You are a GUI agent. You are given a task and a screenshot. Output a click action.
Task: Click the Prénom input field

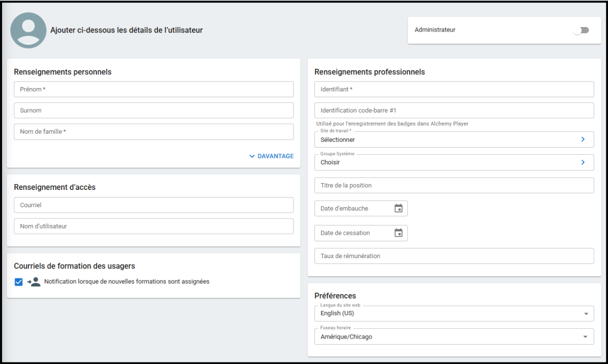point(153,89)
